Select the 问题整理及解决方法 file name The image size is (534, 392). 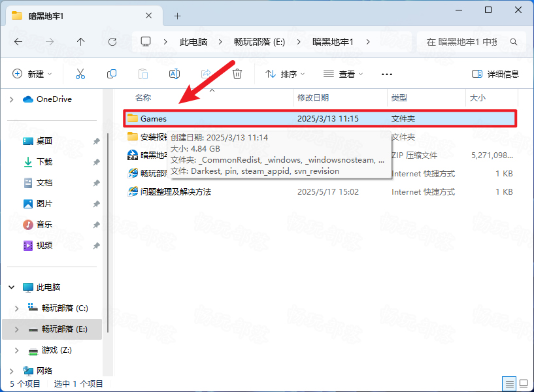click(176, 192)
